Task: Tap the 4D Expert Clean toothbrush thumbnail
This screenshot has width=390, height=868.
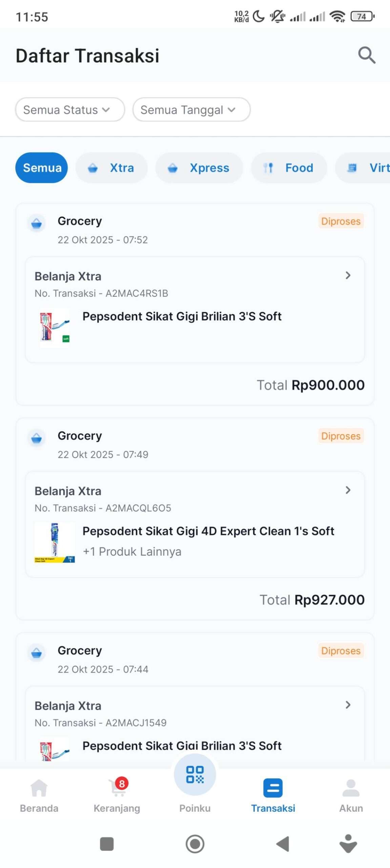Action: [x=55, y=542]
